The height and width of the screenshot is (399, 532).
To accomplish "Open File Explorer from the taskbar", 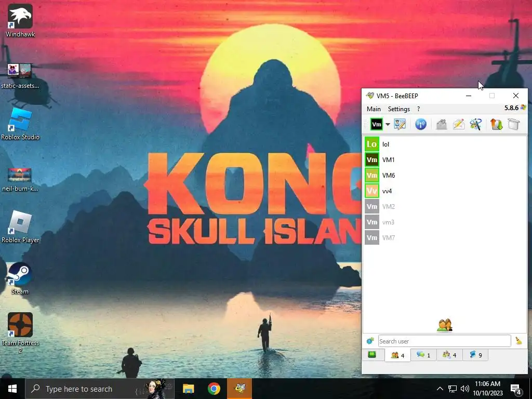I will (188, 389).
